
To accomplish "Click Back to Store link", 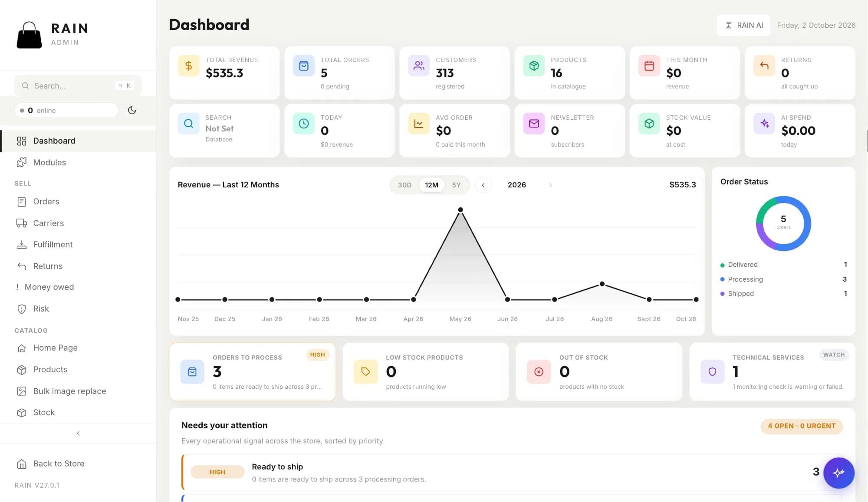I will (78, 463).
